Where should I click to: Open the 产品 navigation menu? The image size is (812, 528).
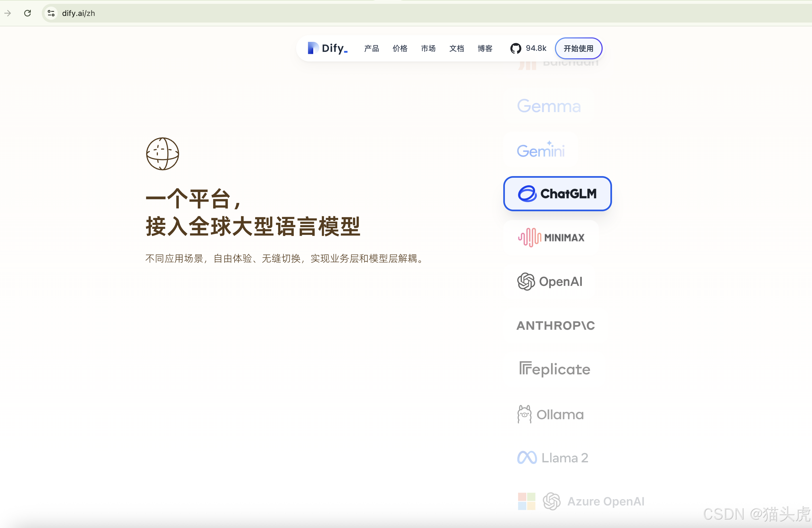pyautogui.click(x=371, y=48)
